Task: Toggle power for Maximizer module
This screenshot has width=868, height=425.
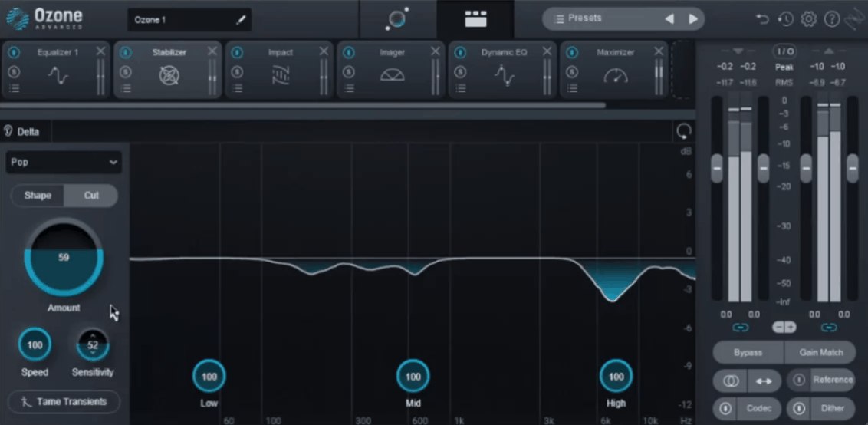Action: pos(572,53)
